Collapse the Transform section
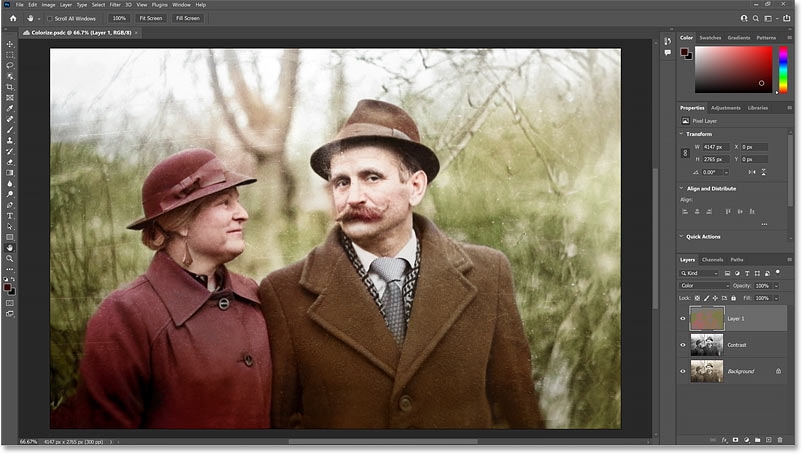 pos(681,134)
